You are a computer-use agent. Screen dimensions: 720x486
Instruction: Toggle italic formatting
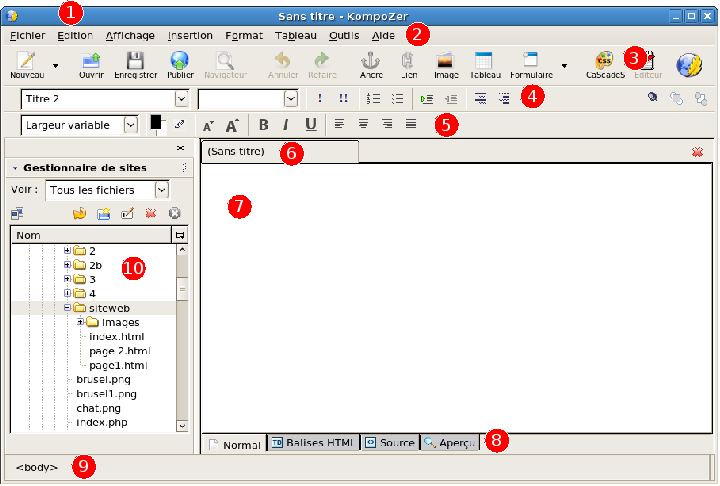tap(286, 124)
